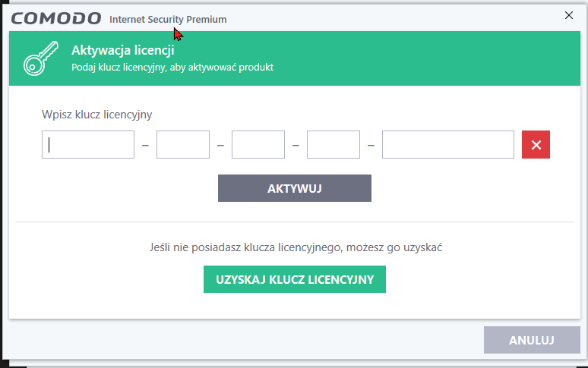
Task: Click the dash between first and second fields
Action: (146, 145)
